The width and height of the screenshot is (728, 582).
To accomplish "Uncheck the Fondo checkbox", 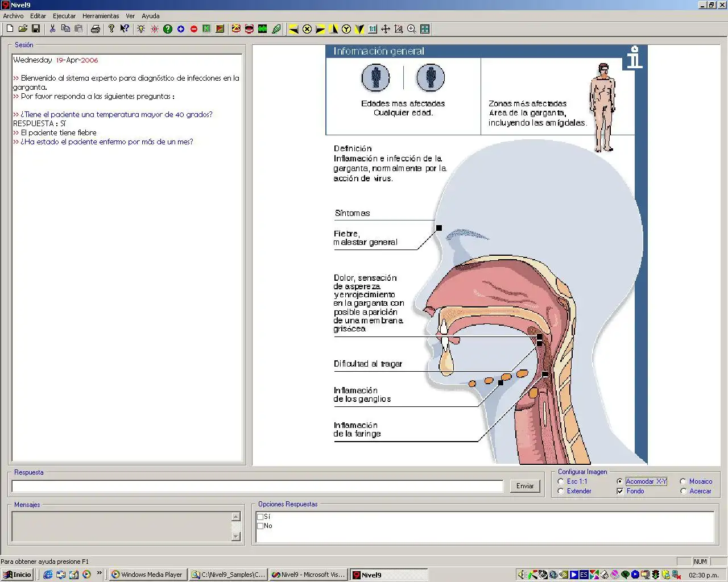I will tap(620, 491).
